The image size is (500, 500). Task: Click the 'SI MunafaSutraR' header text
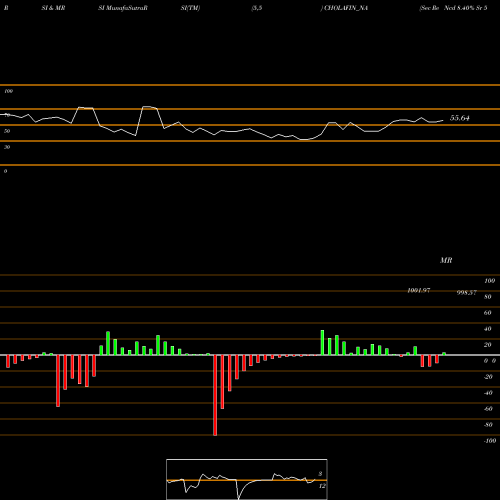(123, 8)
